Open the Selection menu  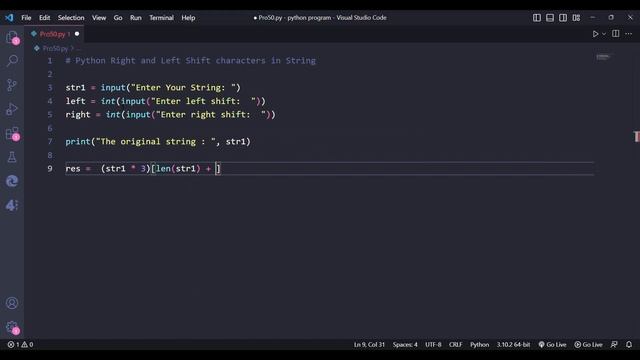(x=71, y=18)
